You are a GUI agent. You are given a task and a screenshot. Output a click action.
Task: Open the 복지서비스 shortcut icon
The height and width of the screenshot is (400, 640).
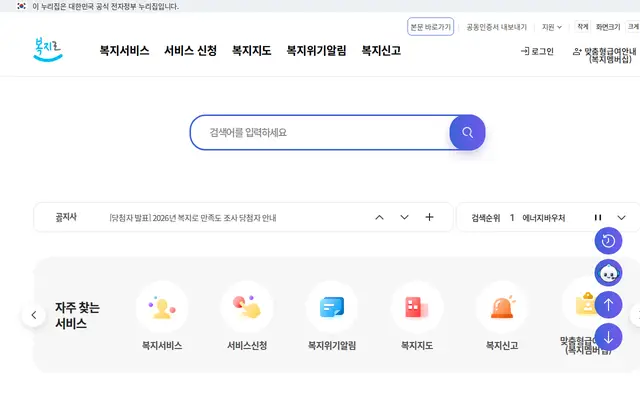pos(162,307)
